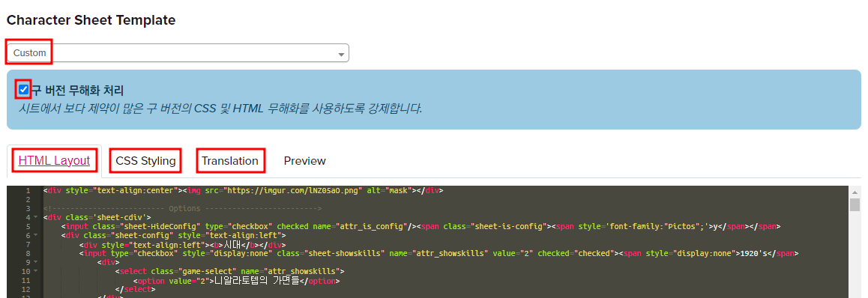The height and width of the screenshot is (298, 868).
Task: Click line number 2 in the gutter
Action: [x=28, y=199]
